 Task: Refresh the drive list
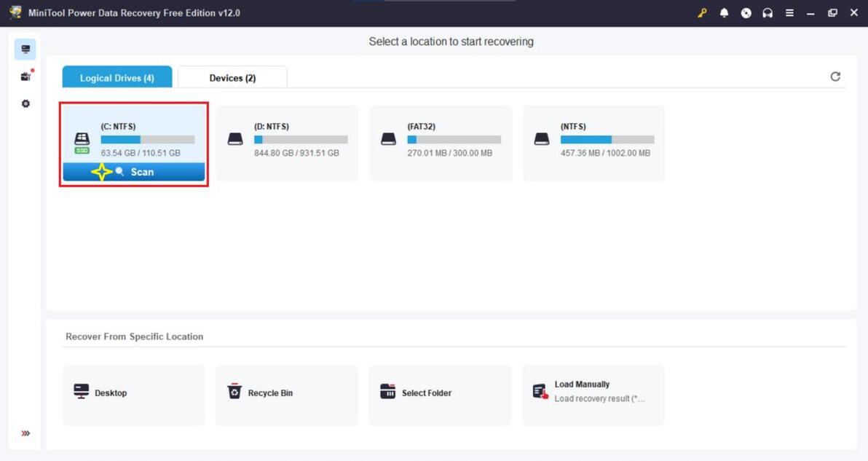(835, 76)
